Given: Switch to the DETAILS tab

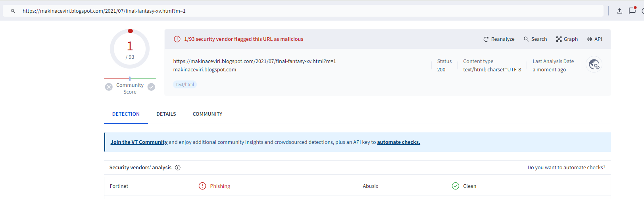Looking at the screenshot, I should tap(166, 114).
